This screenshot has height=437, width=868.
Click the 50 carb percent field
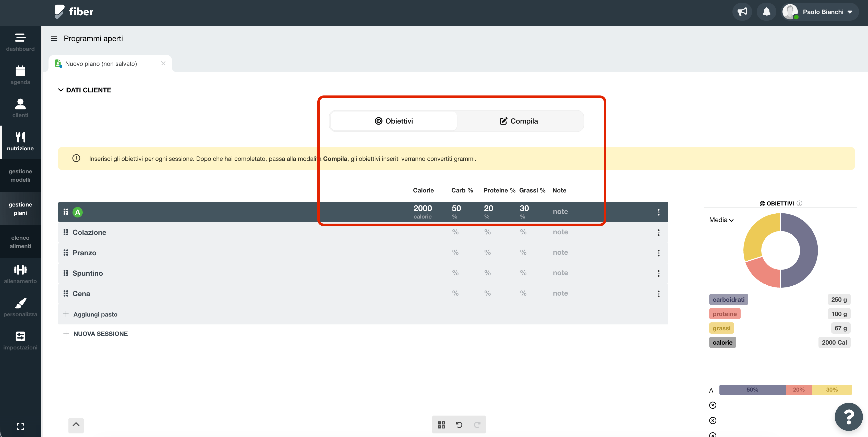pos(456,212)
